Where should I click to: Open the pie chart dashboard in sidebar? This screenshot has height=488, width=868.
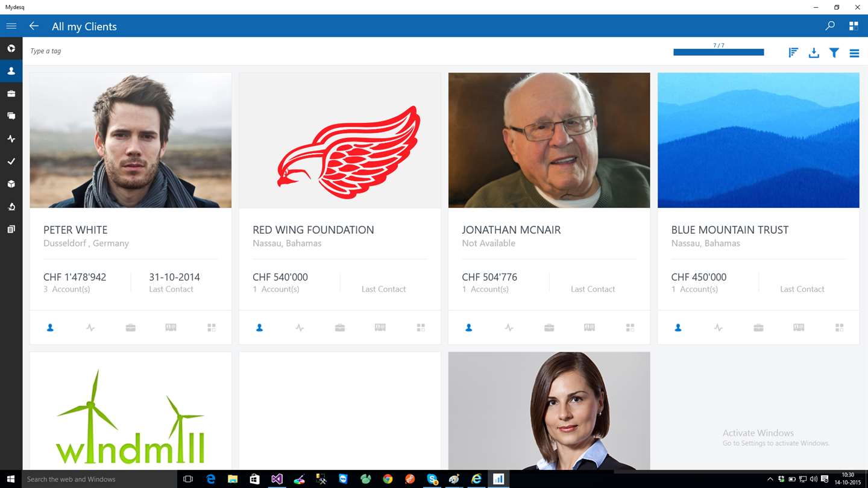click(x=11, y=48)
